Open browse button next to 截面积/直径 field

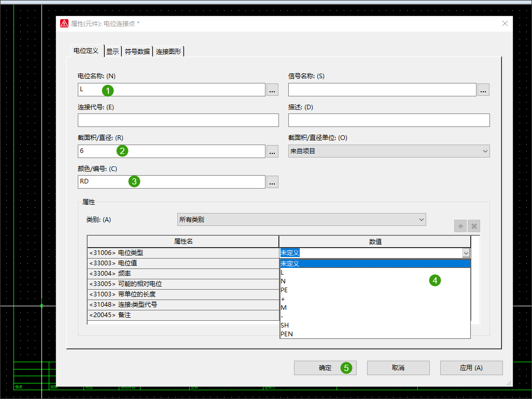click(272, 151)
